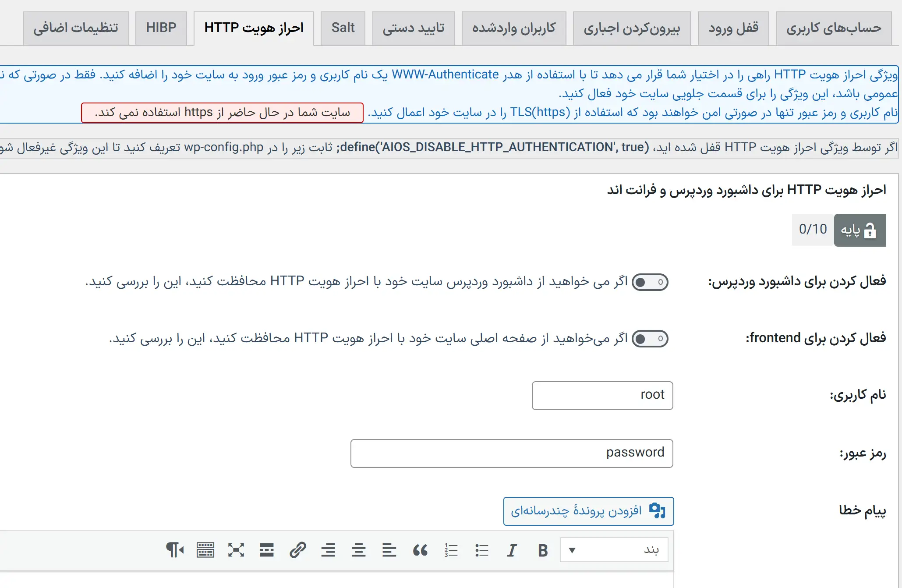Switch to the HIBP tab
The image size is (902, 588).
click(x=161, y=28)
